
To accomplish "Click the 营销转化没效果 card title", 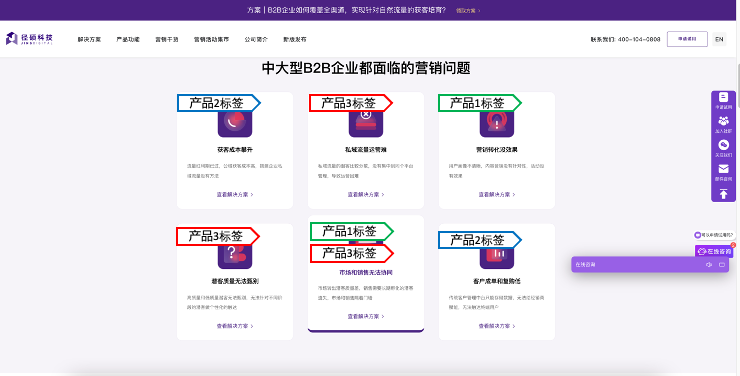I will 496,150.
